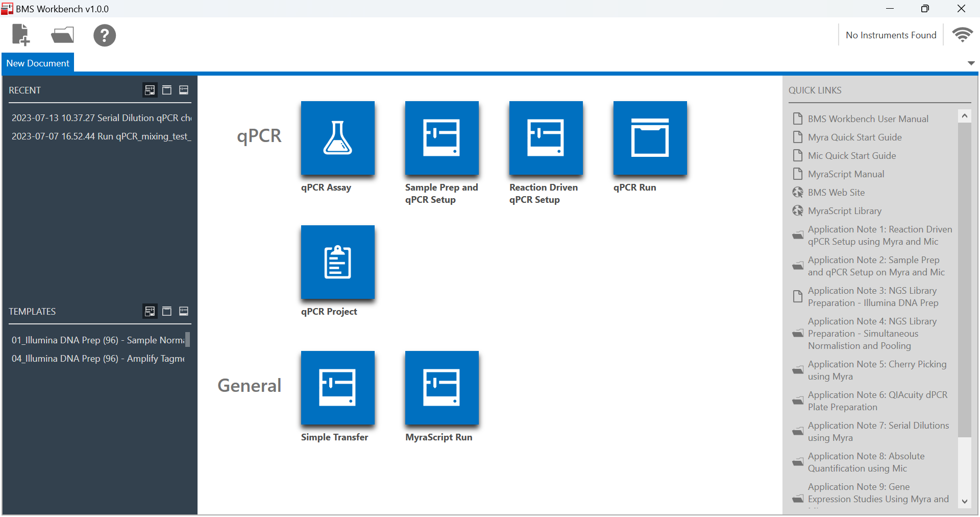Open a file with the folder icon

coord(63,35)
